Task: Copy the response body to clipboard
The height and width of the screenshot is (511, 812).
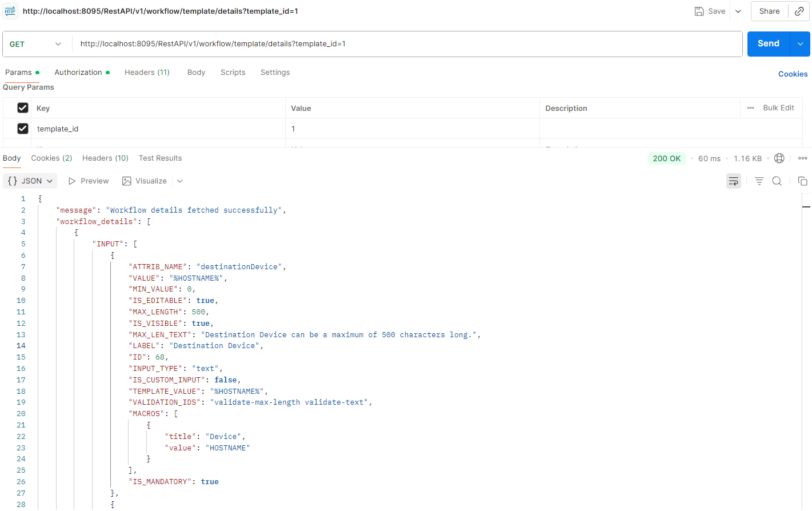Action: click(x=802, y=181)
